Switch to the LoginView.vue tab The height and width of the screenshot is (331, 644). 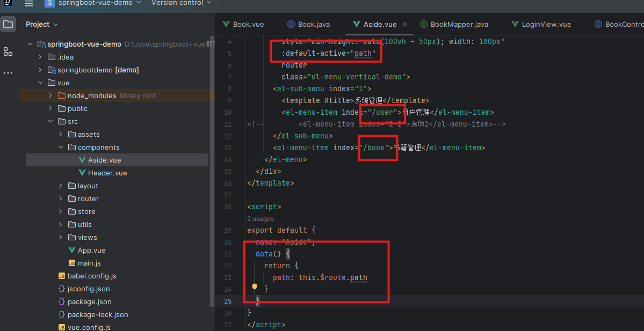coord(541,24)
